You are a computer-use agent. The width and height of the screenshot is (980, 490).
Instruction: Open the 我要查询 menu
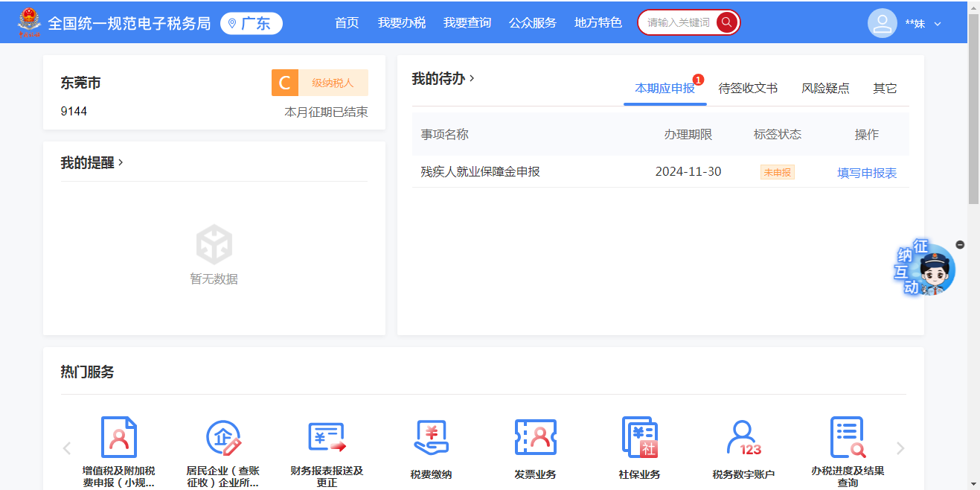[467, 23]
